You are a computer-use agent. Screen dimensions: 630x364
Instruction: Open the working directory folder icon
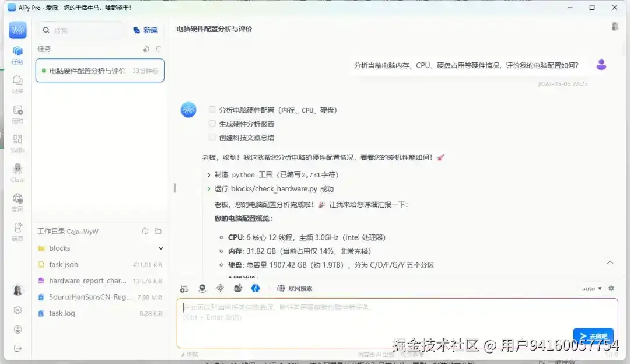pyautogui.click(x=158, y=231)
